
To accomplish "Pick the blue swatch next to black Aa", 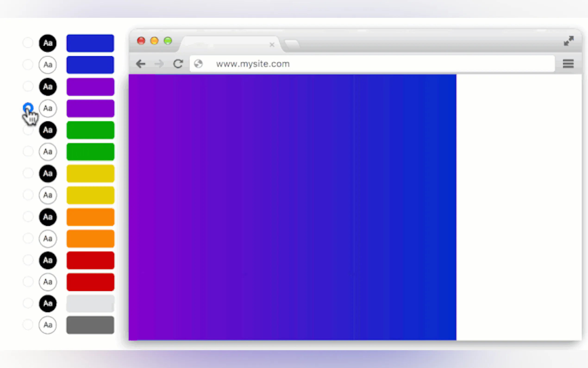I will point(90,43).
